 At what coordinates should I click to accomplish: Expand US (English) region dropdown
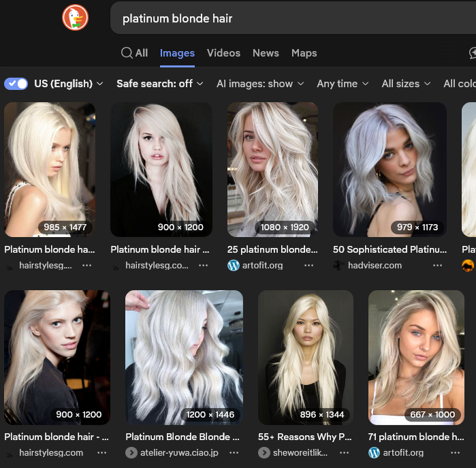(x=69, y=84)
